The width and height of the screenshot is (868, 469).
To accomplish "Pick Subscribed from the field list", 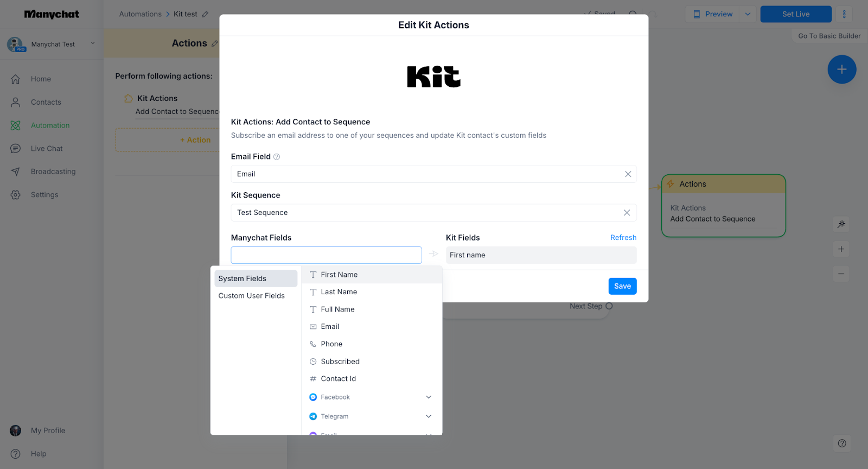I will [x=340, y=362].
